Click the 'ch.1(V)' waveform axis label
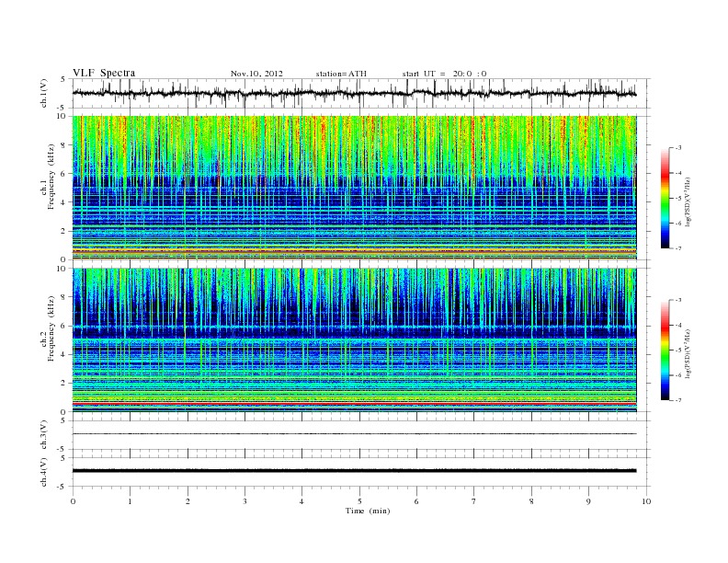The height and width of the screenshot is (563, 728). (44, 93)
